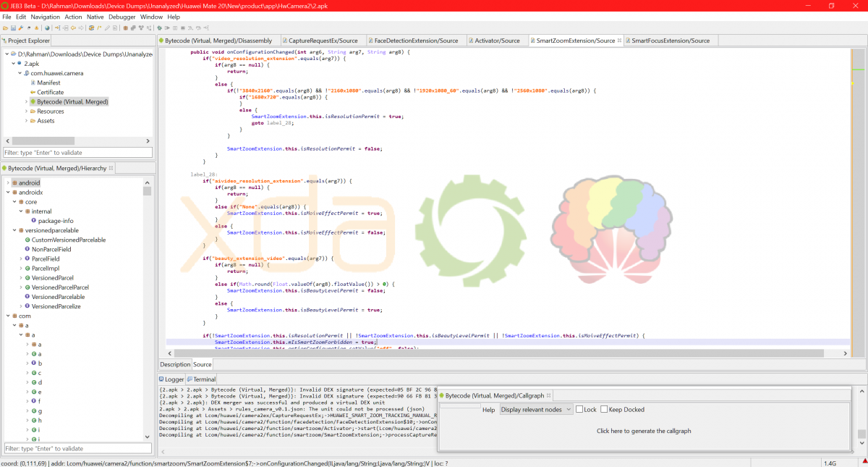Click the forward navigation arrow in toolbar

coord(81,28)
